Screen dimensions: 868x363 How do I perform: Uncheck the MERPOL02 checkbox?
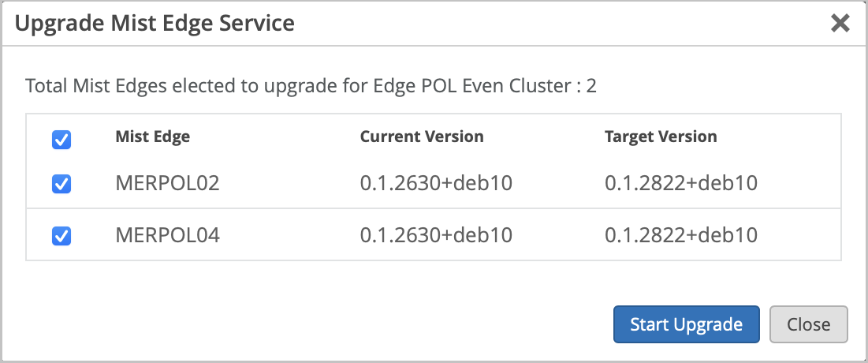pos(61,184)
